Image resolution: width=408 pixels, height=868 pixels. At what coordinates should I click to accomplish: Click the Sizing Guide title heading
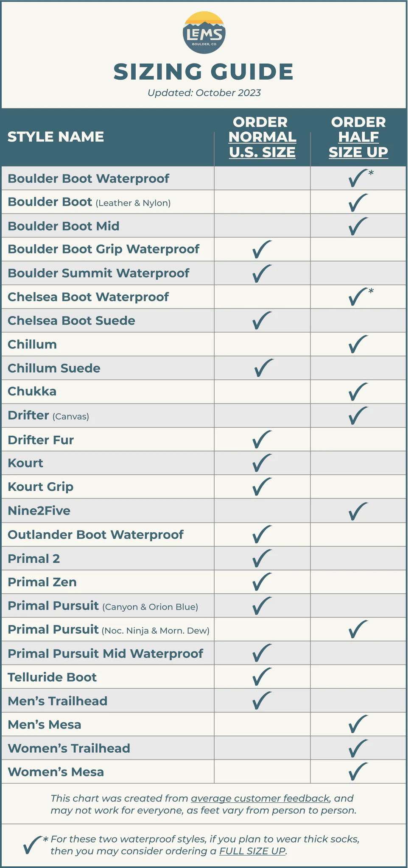tap(204, 71)
